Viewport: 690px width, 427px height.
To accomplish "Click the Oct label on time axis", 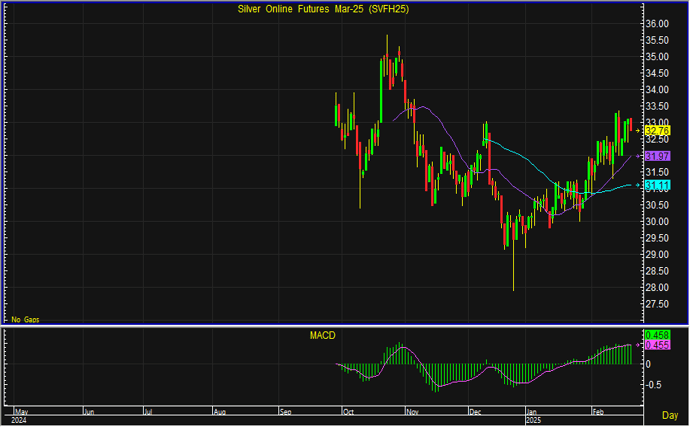I will (x=348, y=410).
